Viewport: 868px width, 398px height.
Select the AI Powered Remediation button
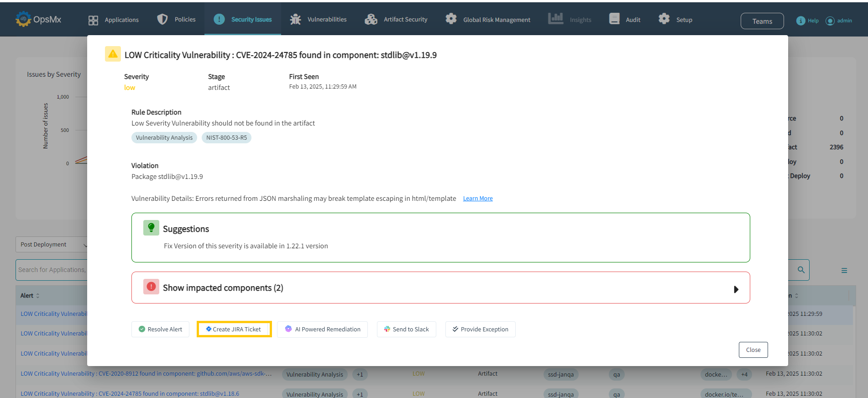322,329
